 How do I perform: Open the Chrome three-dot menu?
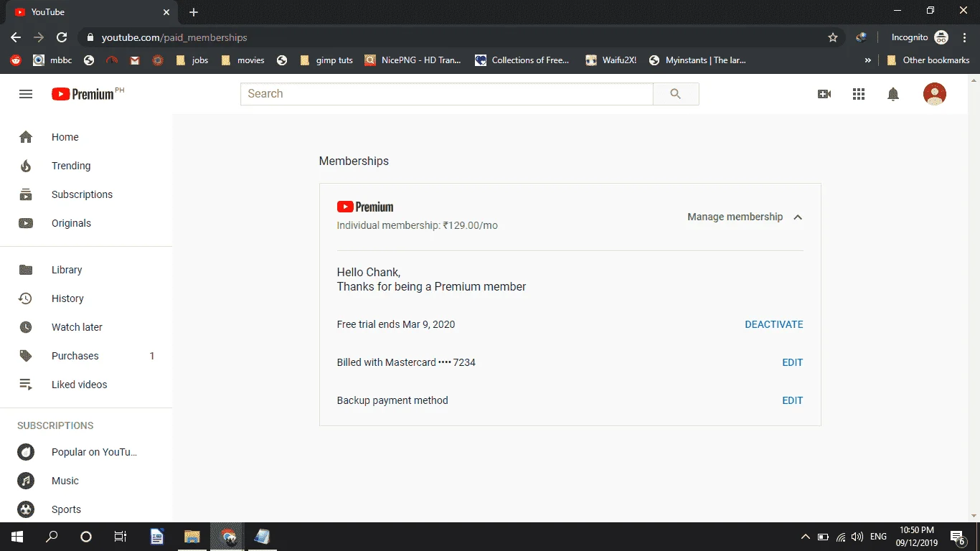tap(964, 37)
